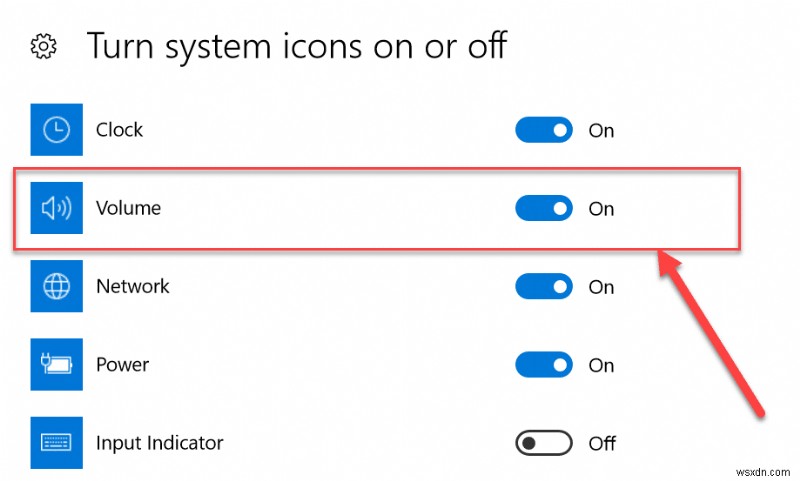Enable the Input Indicator toggle
Image resolution: width=800 pixels, height=481 pixels.
point(544,443)
